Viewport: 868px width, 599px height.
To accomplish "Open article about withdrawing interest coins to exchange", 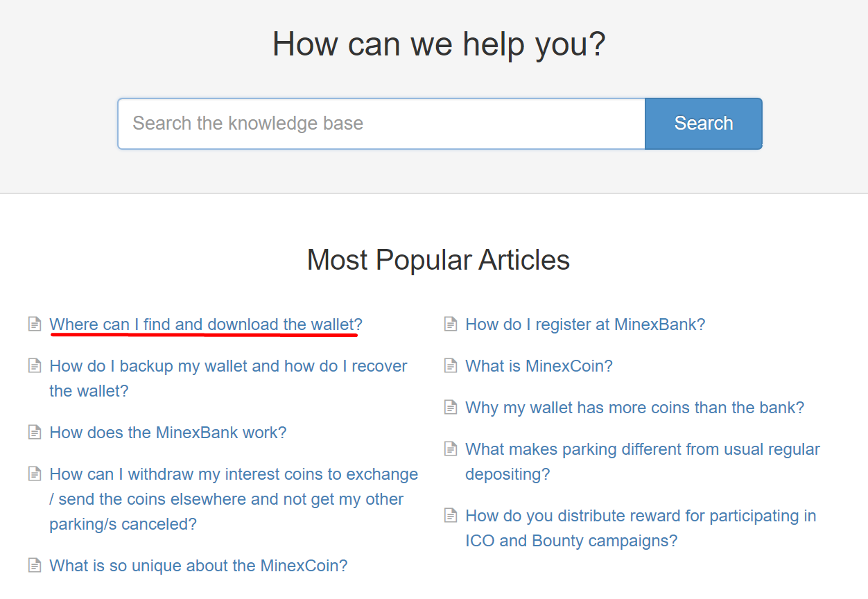I will 234,474.
